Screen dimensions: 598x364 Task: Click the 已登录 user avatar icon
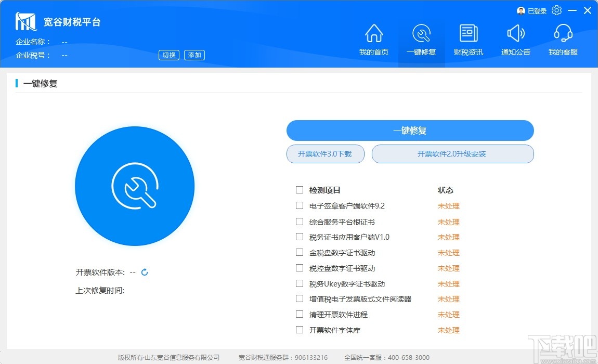(x=521, y=10)
